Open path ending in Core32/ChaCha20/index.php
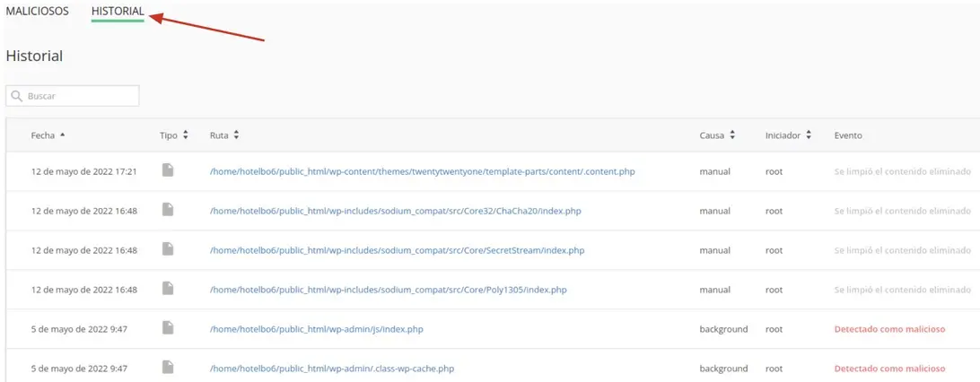This screenshot has width=980, height=382. pos(396,211)
